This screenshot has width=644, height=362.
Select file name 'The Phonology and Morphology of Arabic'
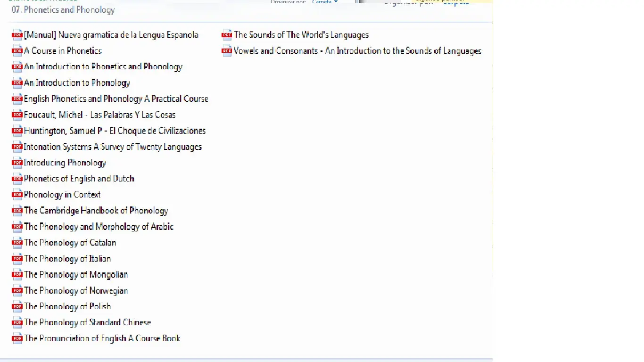click(99, 227)
